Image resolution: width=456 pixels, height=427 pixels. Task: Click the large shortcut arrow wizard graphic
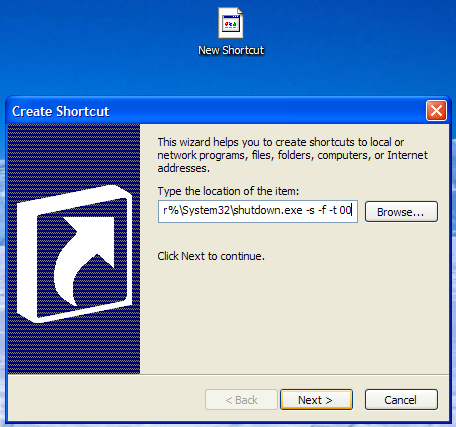click(74, 254)
